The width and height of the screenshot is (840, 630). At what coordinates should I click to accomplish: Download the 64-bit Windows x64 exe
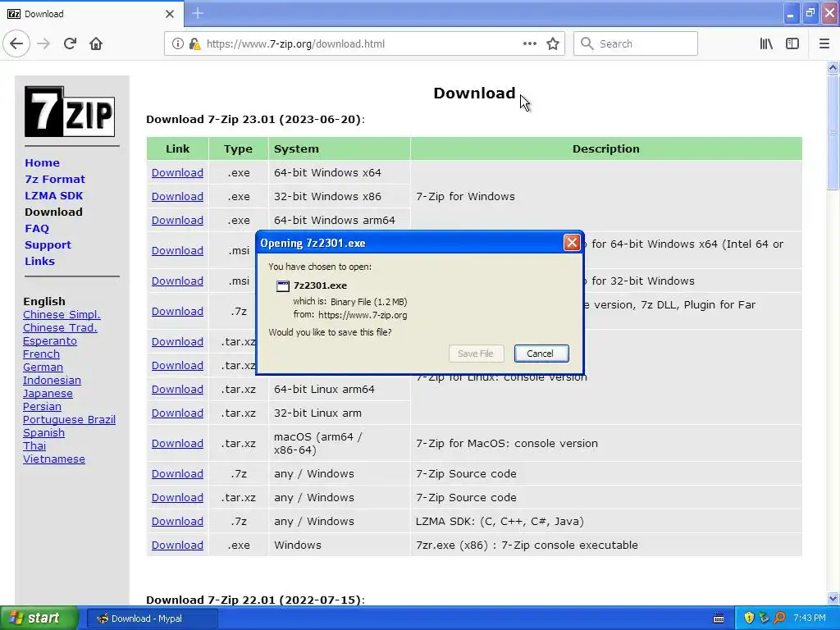[177, 172]
